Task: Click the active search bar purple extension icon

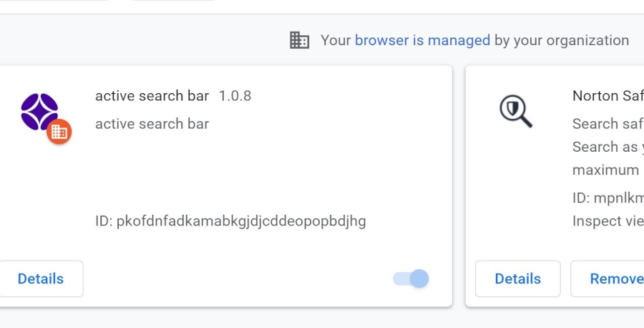Action: [39, 111]
